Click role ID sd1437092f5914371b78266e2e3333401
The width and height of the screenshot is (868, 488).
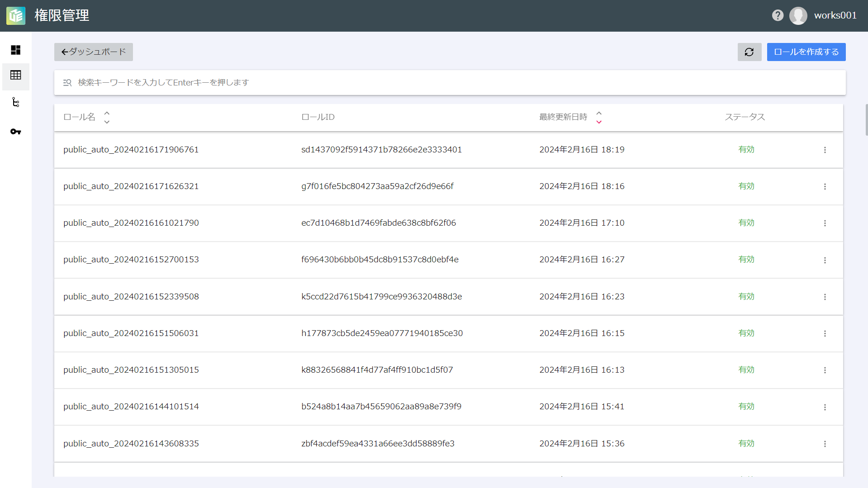pos(382,150)
